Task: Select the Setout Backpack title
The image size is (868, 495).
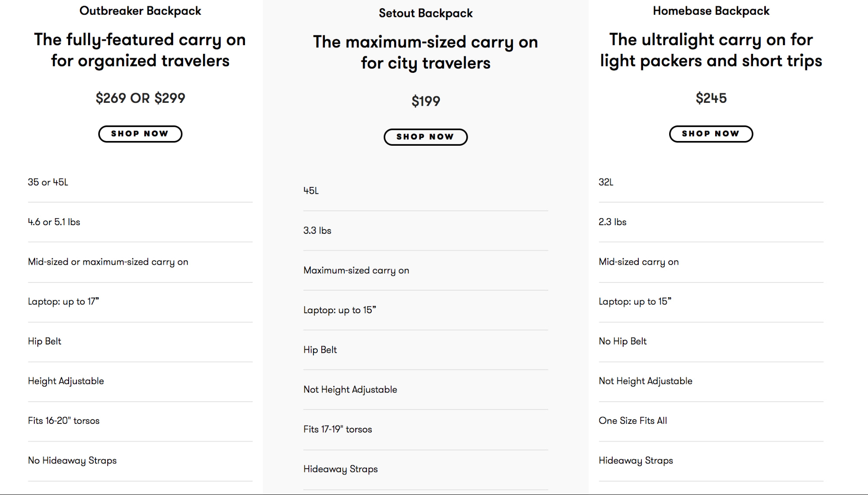Action: click(x=425, y=13)
